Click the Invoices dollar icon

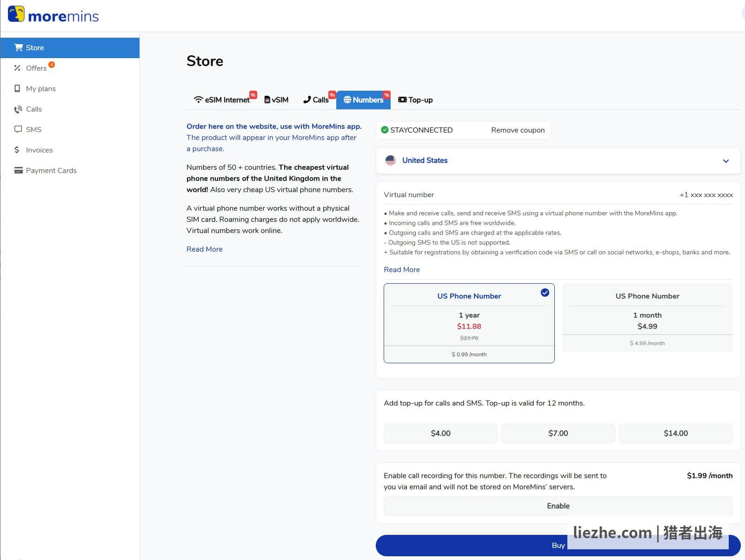[x=17, y=150]
